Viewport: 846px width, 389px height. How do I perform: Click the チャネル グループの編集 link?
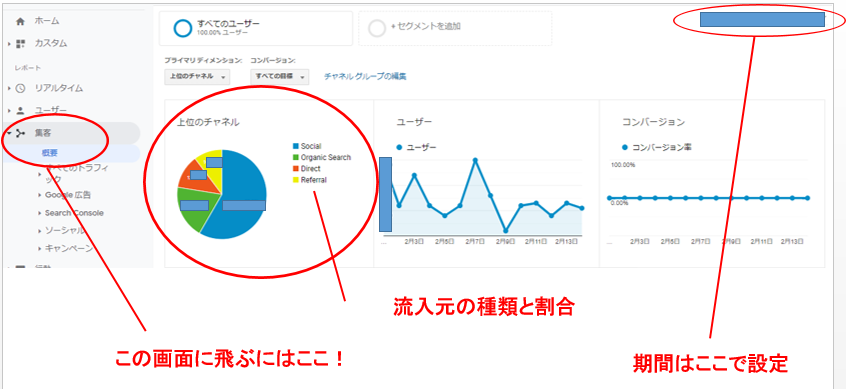click(365, 77)
